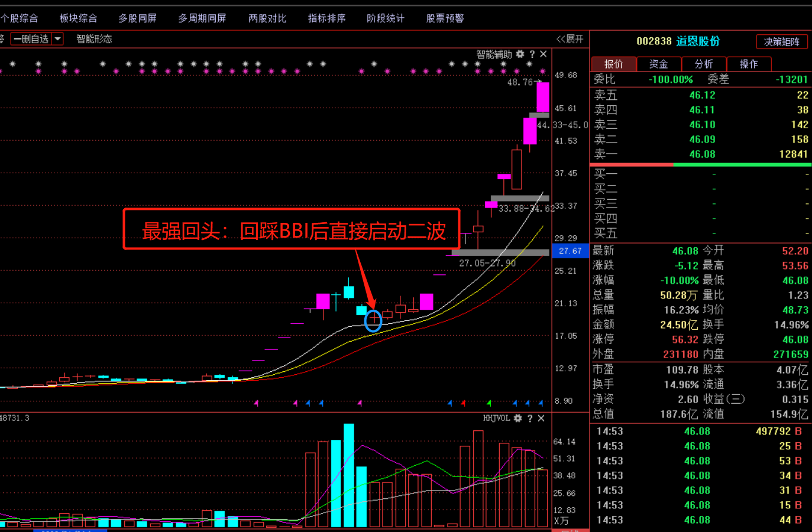This screenshot has height=532, width=812.
Task: Select the 分析 tab
Action: 703,64
